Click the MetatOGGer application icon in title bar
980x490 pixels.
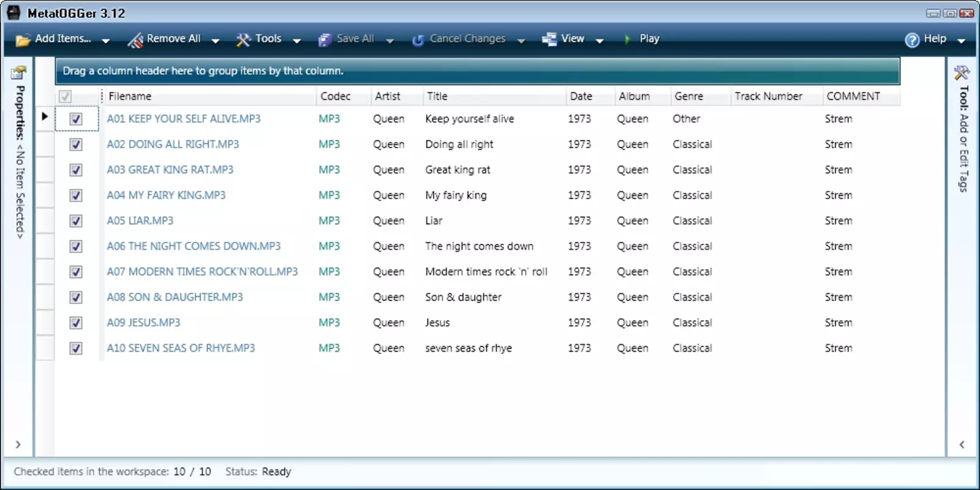[x=13, y=13]
